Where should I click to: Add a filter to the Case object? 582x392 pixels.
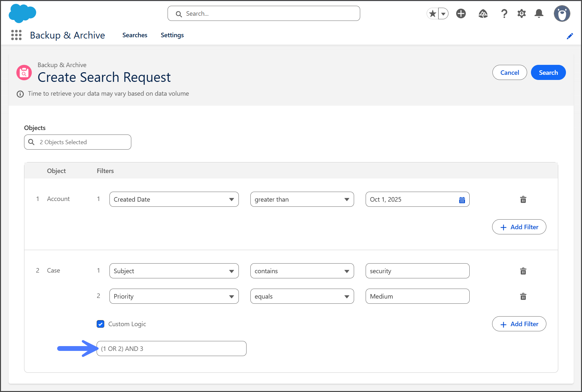coord(519,324)
